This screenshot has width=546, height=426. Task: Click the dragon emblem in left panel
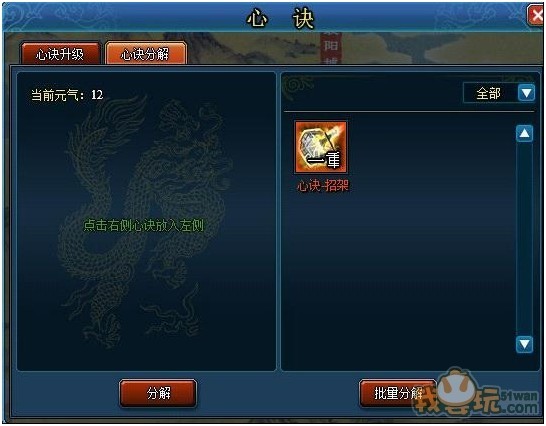click(x=145, y=221)
